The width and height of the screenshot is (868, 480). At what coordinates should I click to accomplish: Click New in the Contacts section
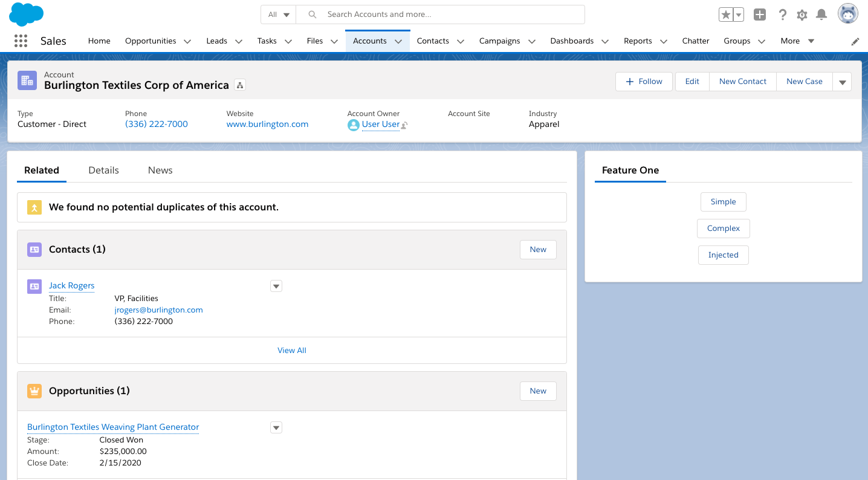pyautogui.click(x=538, y=250)
